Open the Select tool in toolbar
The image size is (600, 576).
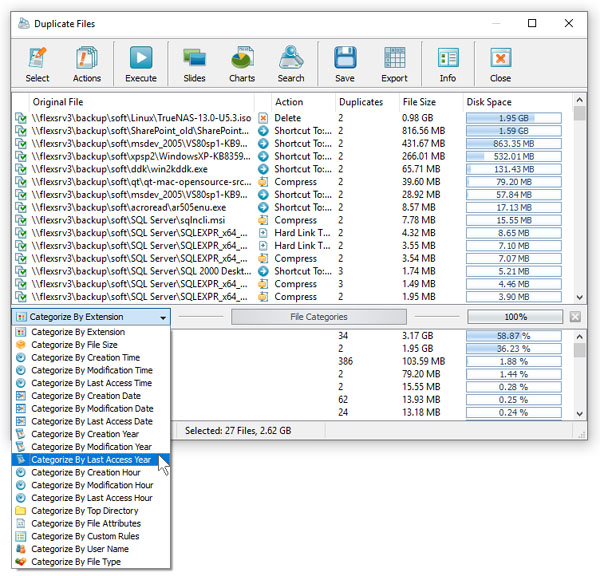click(37, 64)
